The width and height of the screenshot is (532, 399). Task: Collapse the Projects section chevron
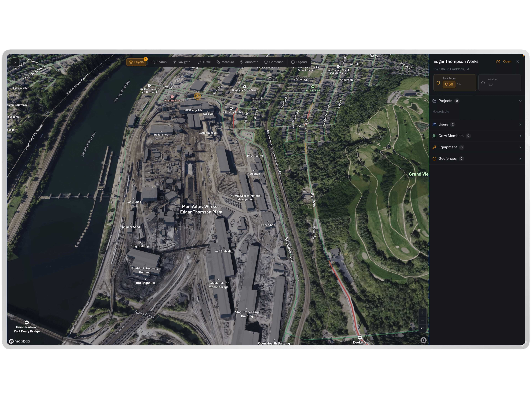[x=520, y=101]
